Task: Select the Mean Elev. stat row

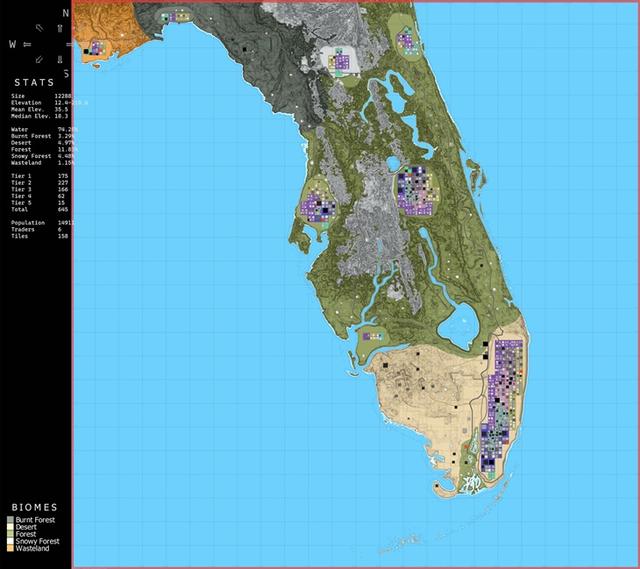Action: 40,109
